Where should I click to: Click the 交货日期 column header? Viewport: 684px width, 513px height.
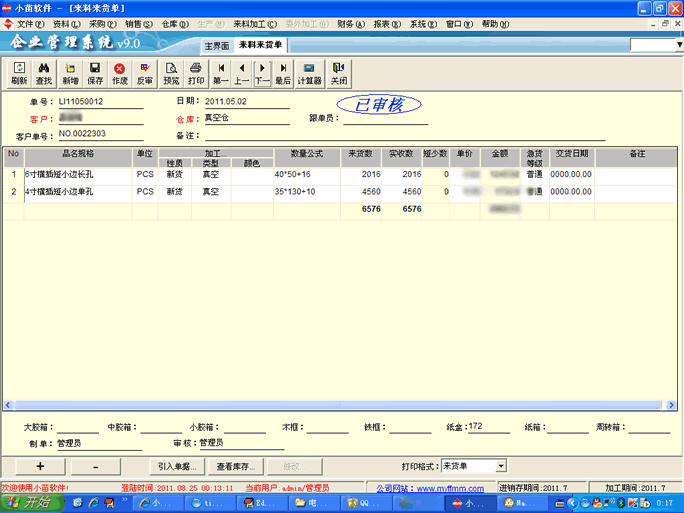pos(572,157)
